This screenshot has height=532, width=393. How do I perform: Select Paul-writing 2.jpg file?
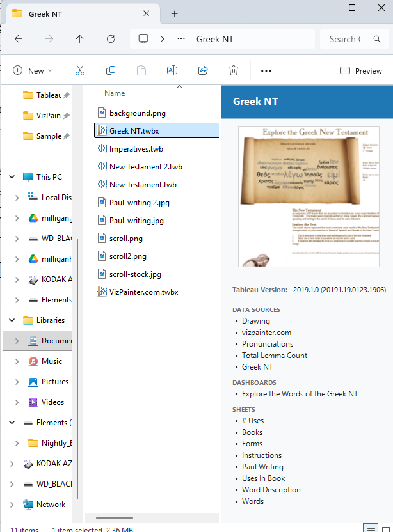(140, 203)
